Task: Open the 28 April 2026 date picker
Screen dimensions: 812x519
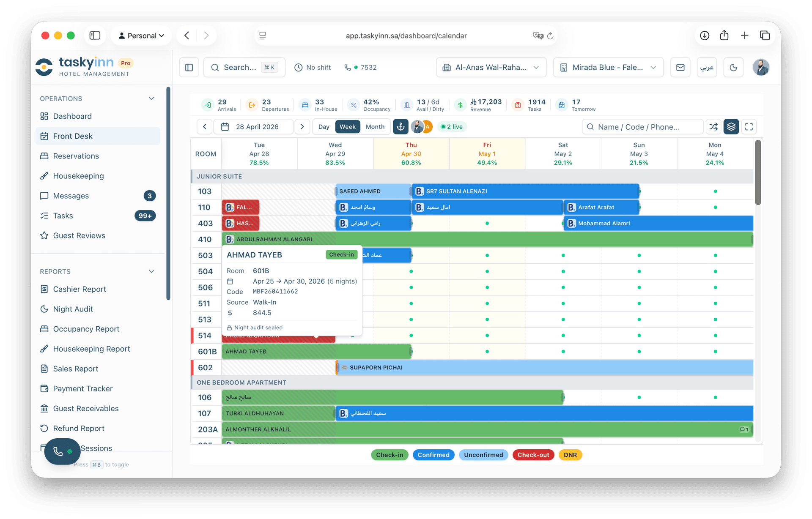Action: (x=253, y=127)
